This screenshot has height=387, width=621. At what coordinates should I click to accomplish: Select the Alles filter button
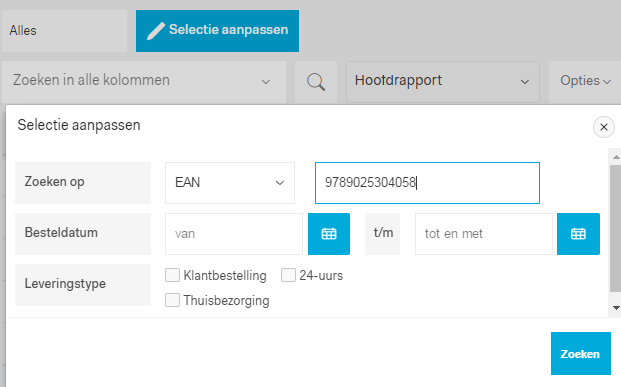65,31
